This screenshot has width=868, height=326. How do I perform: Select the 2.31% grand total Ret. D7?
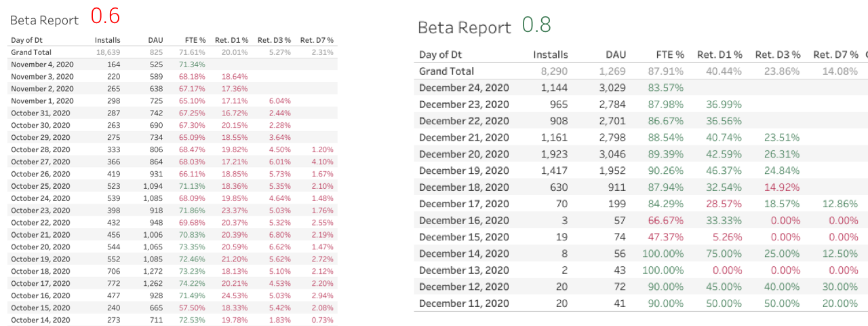(x=322, y=52)
